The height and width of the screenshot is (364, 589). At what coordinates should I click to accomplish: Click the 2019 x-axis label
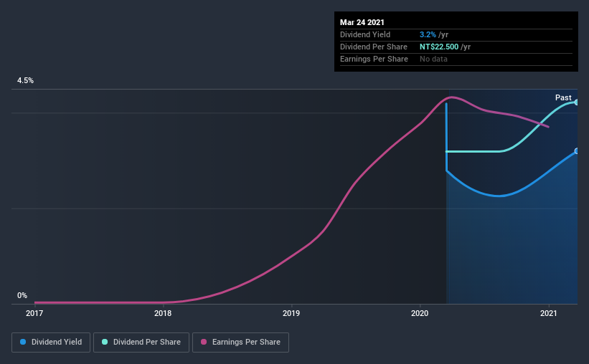[291, 313]
